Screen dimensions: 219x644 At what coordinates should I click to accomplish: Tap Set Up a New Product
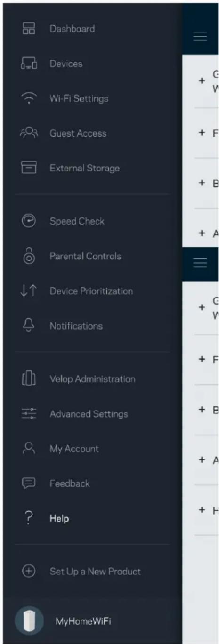tap(95, 572)
